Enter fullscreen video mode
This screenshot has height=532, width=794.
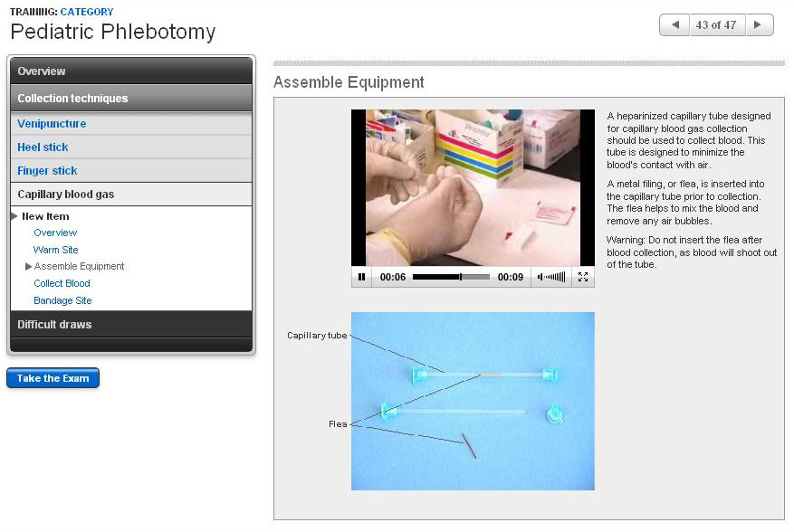point(583,277)
